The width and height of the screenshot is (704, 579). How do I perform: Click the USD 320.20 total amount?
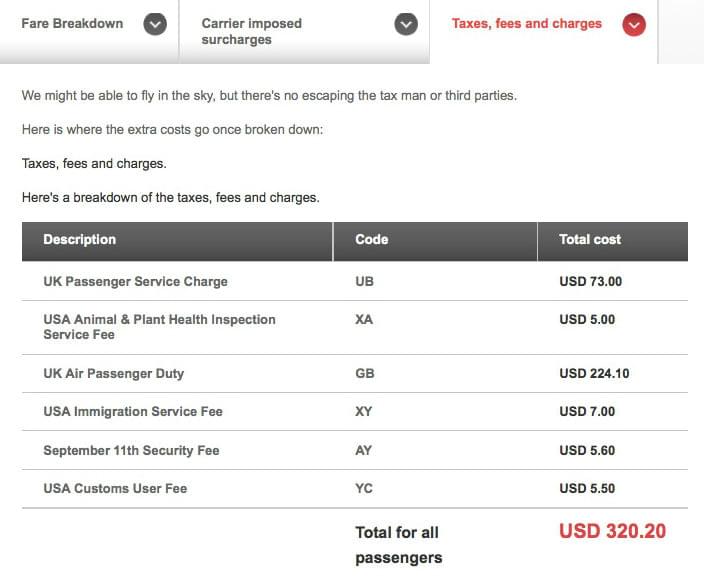612,531
